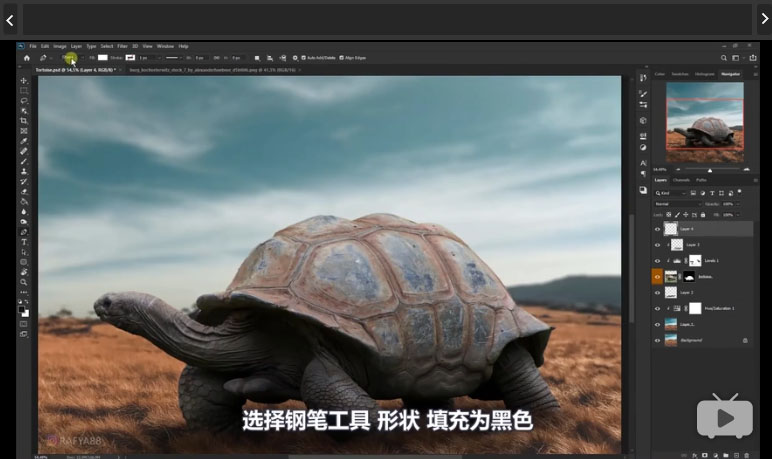Go to previous slide with left arrow
772x459 pixels.
[9, 18]
